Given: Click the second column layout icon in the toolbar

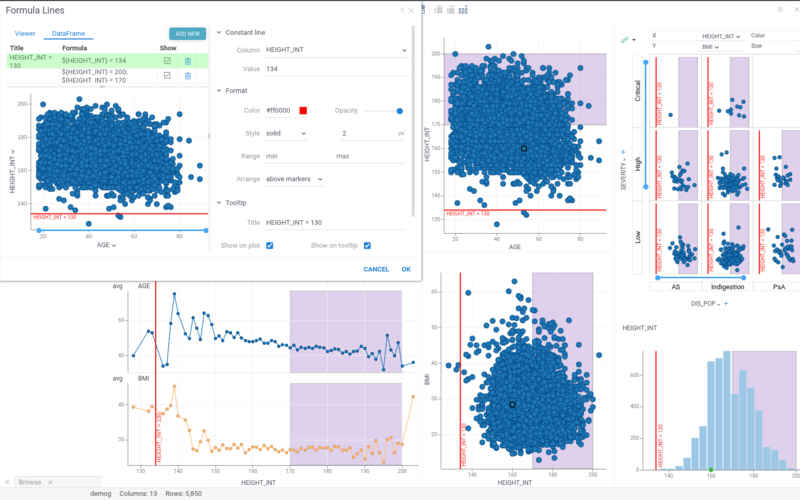Looking at the screenshot, I should (x=451, y=10).
